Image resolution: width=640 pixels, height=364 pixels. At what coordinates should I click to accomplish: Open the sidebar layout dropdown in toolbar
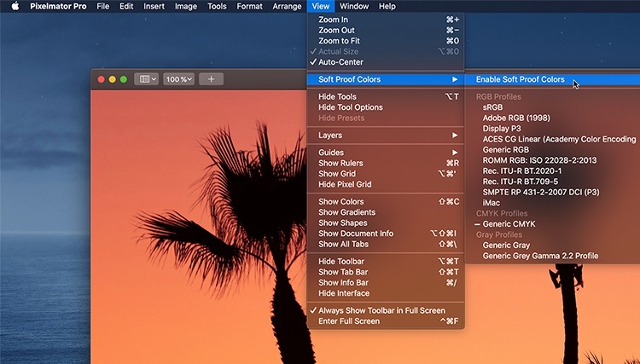click(146, 79)
